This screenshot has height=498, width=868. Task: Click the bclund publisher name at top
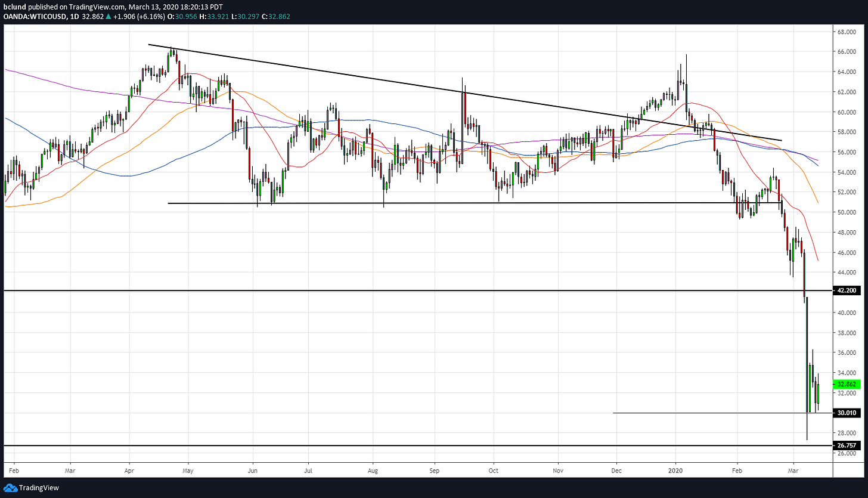click(x=13, y=6)
